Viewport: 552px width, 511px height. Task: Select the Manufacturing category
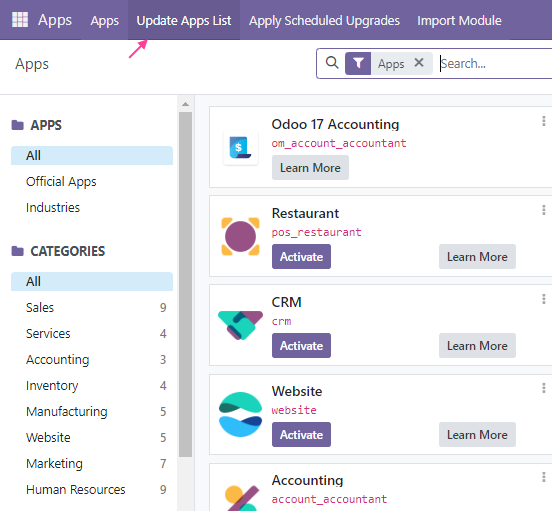[92, 412]
